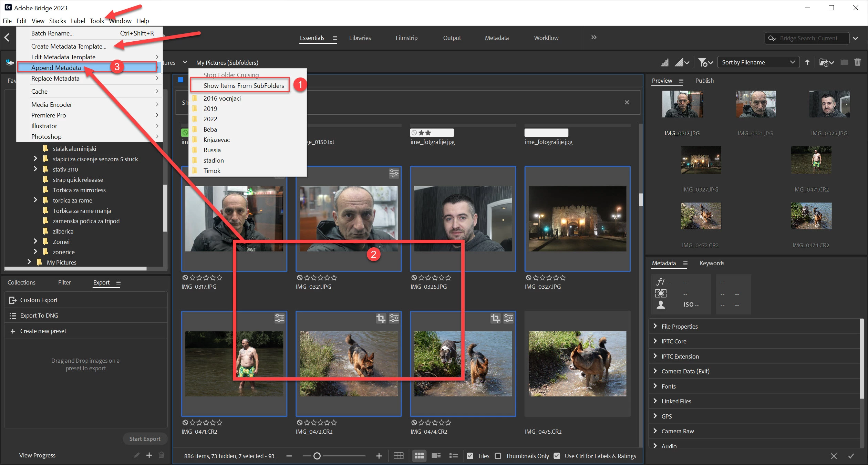Click Create new preset in Export panel
868x465 pixels.
[x=43, y=331]
